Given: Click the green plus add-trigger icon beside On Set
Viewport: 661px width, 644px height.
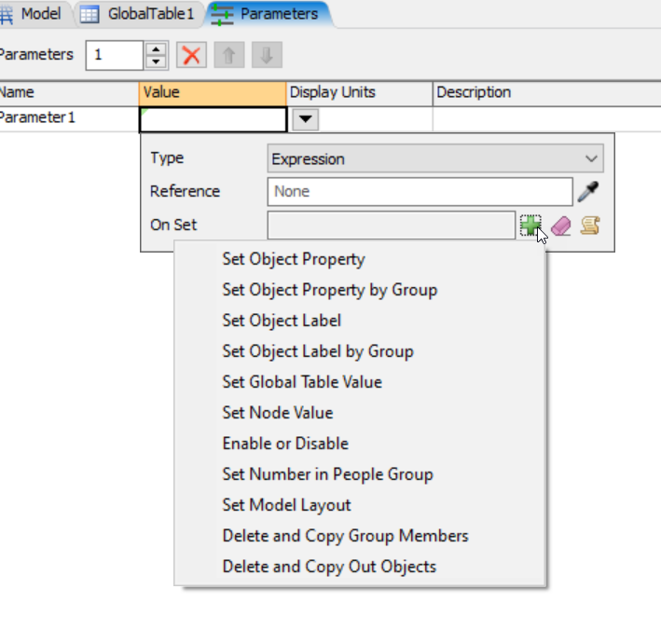Looking at the screenshot, I should (530, 226).
